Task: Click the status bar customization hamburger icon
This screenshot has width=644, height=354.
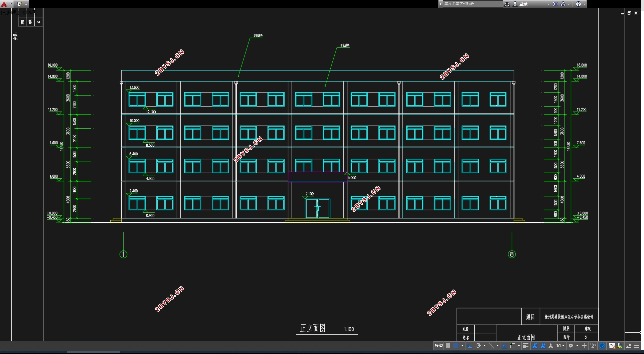Action: click(637, 346)
